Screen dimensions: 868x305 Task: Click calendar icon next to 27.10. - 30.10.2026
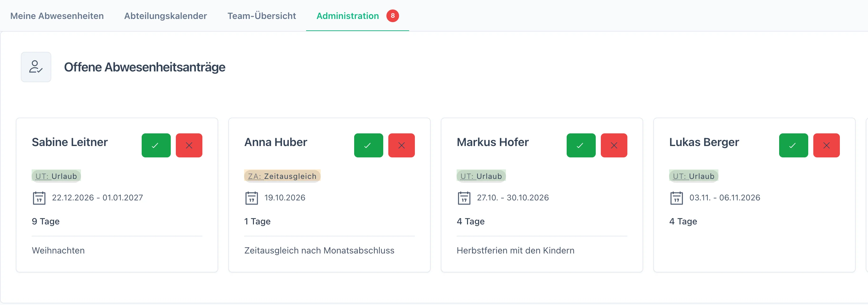464,198
